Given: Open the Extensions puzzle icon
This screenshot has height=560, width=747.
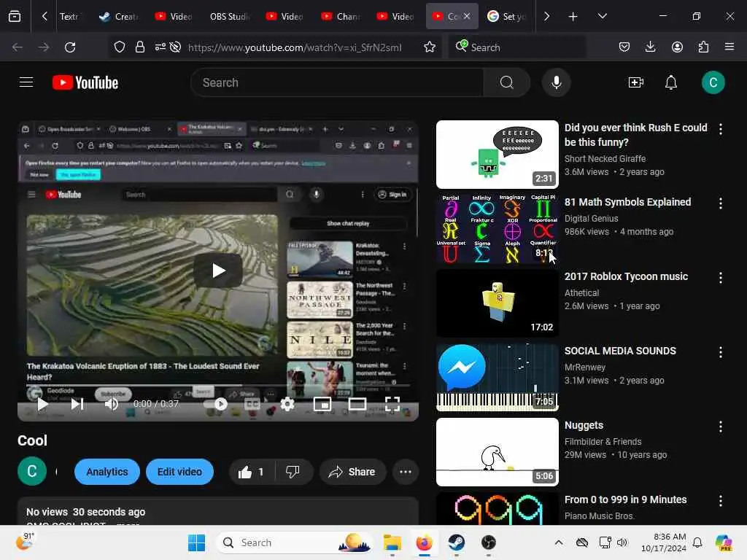Looking at the screenshot, I should (x=703, y=47).
